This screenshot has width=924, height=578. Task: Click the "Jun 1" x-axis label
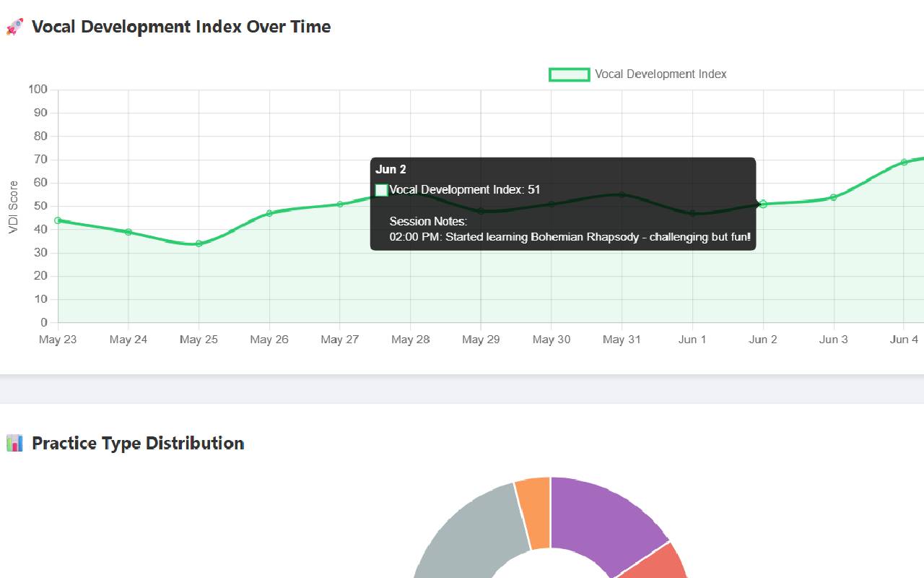[692, 340]
